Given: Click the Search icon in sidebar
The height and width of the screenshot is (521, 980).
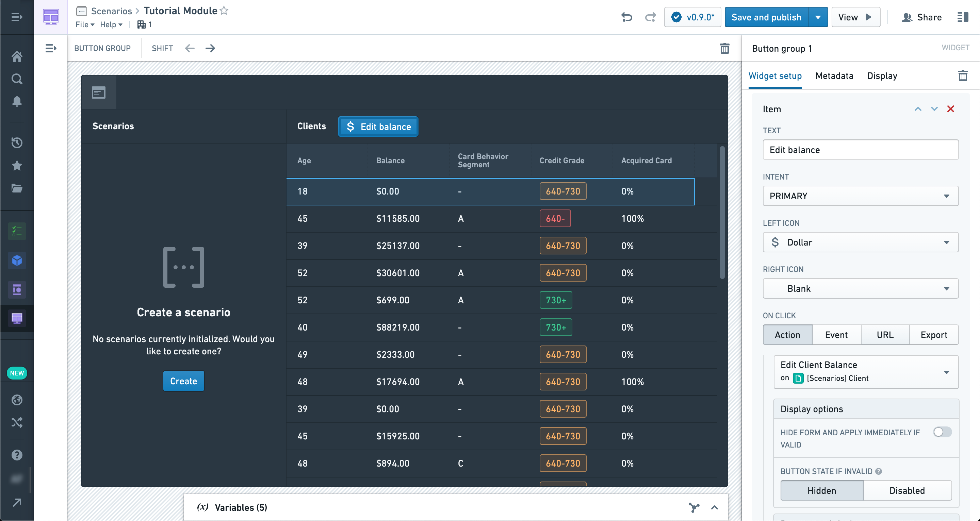Looking at the screenshot, I should click(17, 79).
